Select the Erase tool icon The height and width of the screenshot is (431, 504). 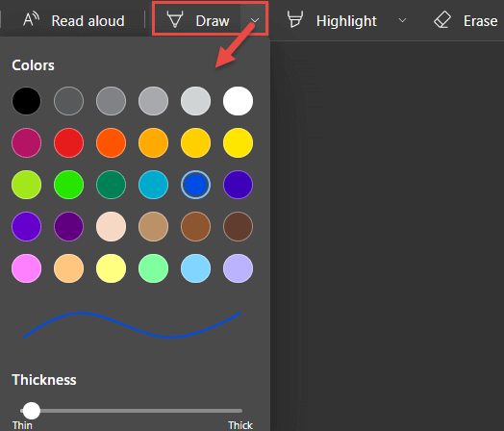(x=442, y=19)
